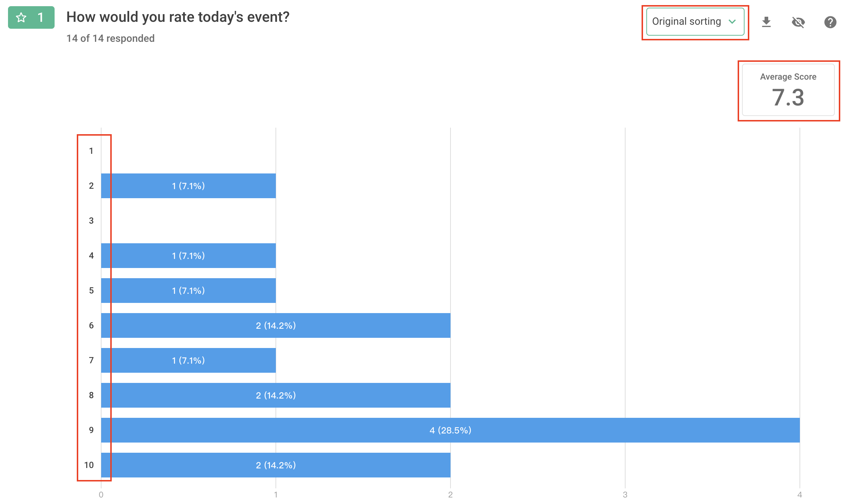This screenshot has width=853, height=504.
Task: Click the rating 1 axis label
Action: click(x=91, y=151)
